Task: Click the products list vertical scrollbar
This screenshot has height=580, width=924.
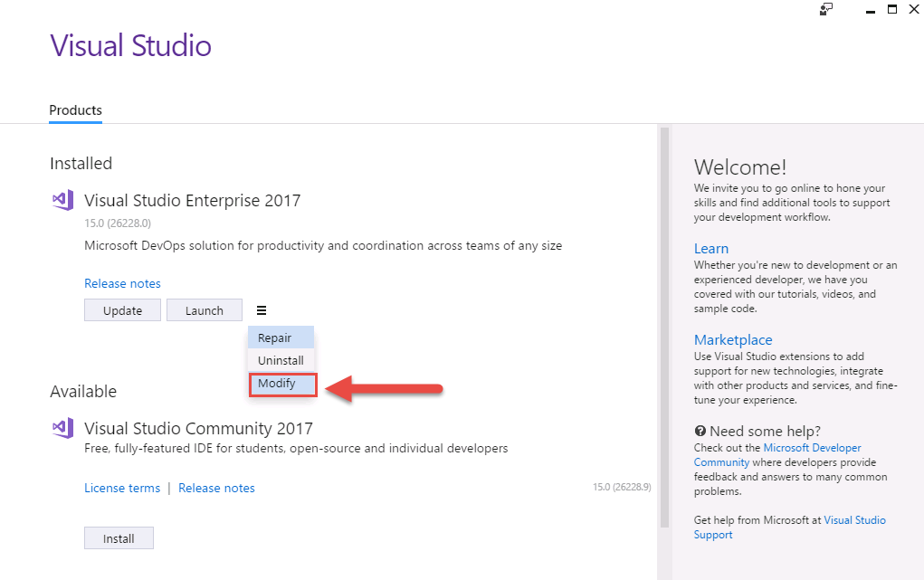Action: 664,328
